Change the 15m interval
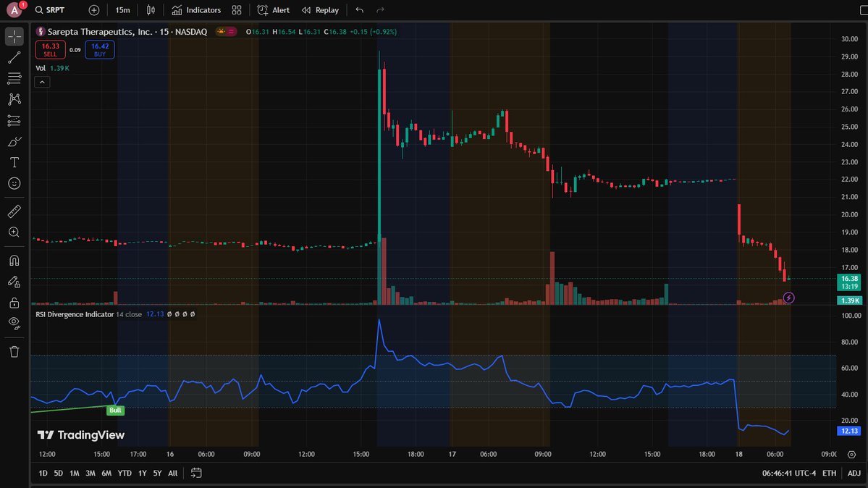The height and width of the screenshot is (488, 868). 123,10
